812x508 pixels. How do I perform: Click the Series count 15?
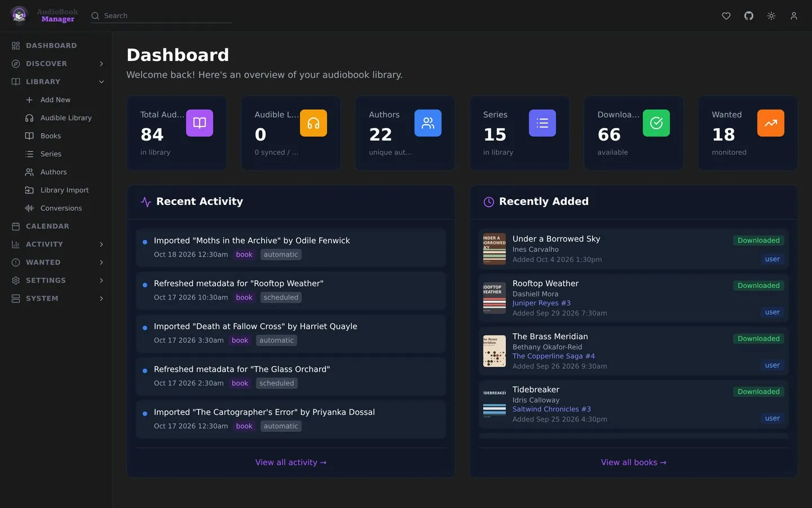pyautogui.click(x=495, y=134)
